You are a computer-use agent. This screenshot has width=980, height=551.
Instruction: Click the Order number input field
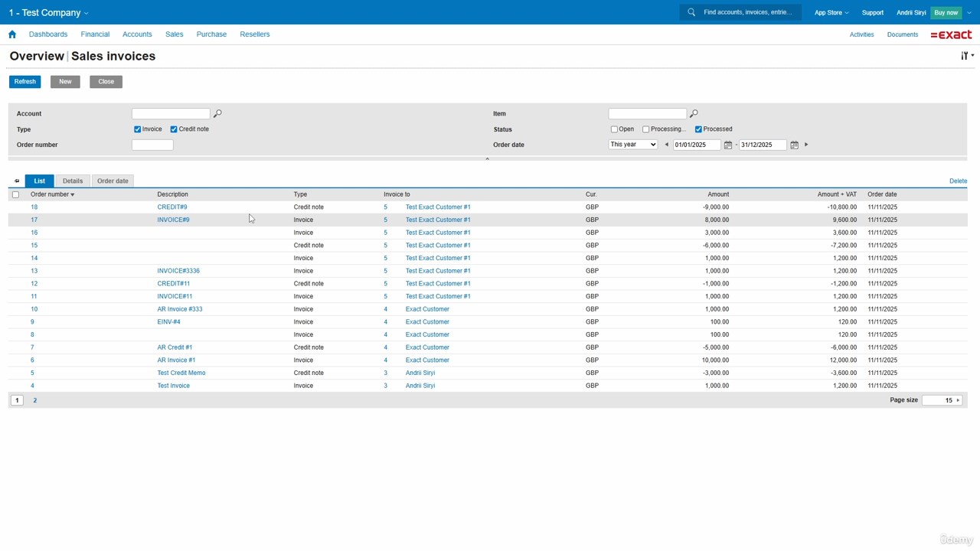pos(152,145)
